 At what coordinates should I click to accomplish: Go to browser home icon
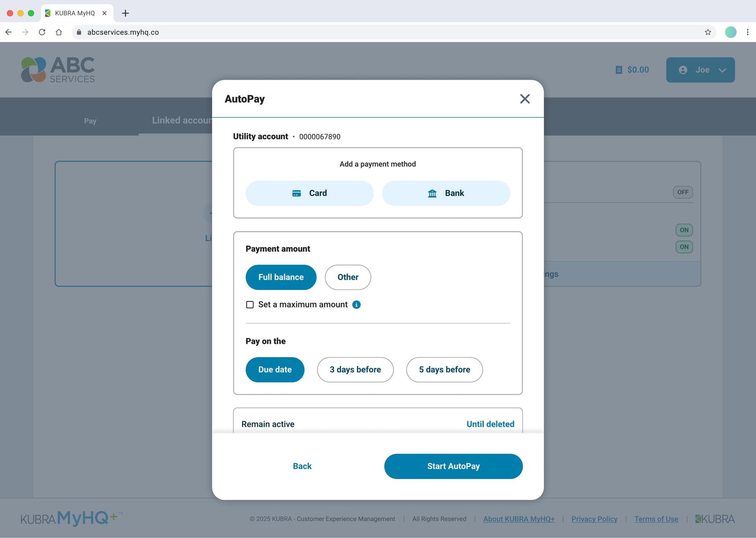59,32
